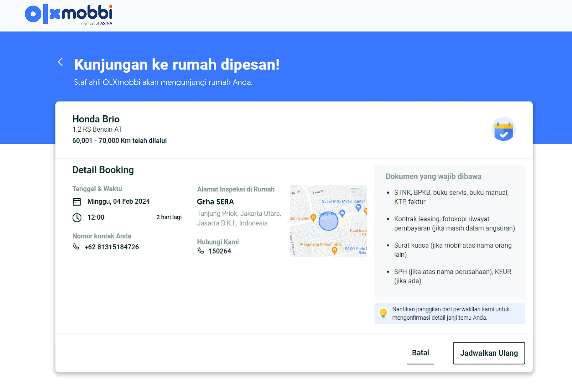This screenshot has width=572, height=392.
Task: Click the OLXmobbi logo
Action: click(69, 15)
